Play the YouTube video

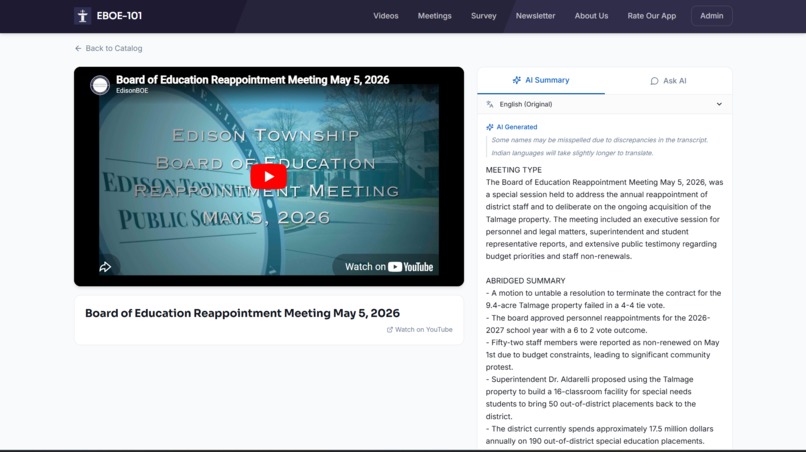click(x=268, y=176)
